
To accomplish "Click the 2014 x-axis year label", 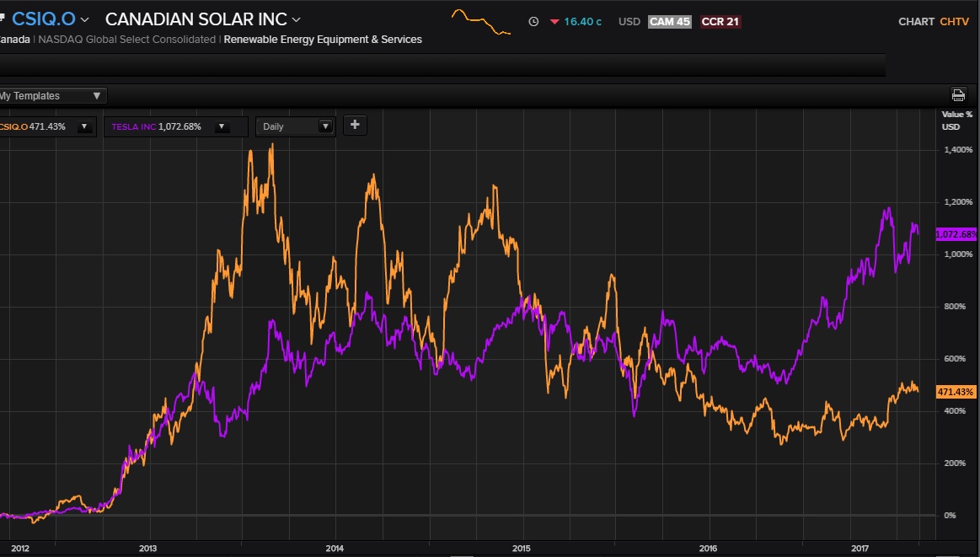I will [x=335, y=549].
